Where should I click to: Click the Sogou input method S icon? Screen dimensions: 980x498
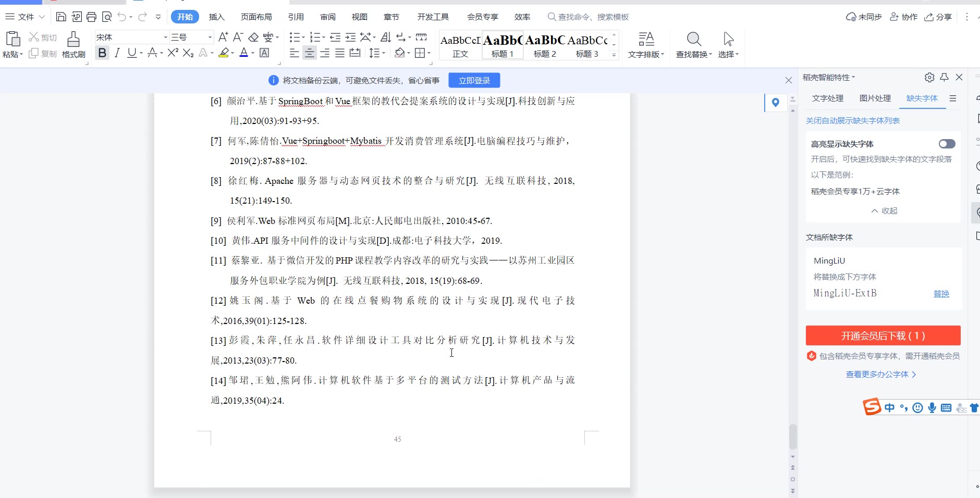872,406
